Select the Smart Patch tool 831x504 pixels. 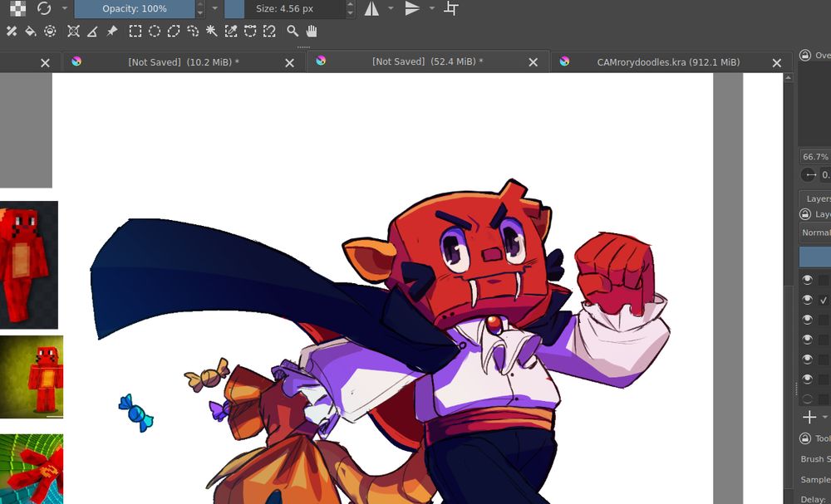pyautogui.click(x=11, y=32)
